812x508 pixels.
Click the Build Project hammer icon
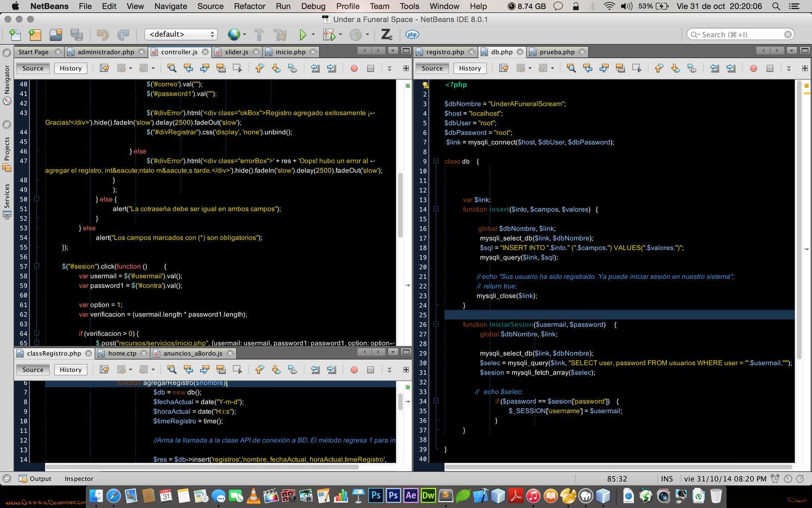point(259,34)
